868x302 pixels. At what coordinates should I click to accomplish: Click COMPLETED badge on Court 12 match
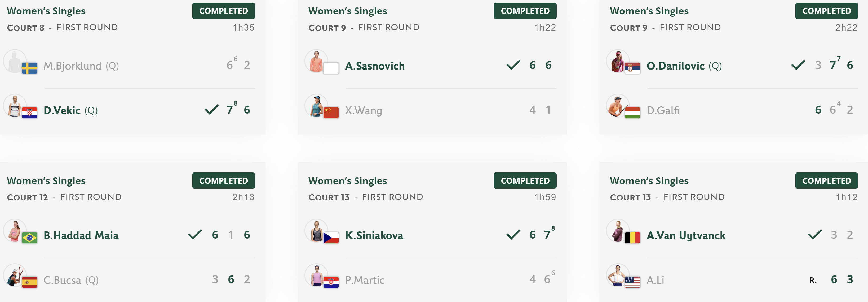pyautogui.click(x=223, y=181)
